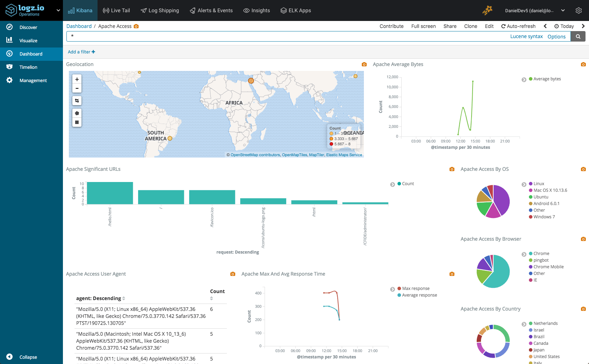Image resolution: width=589 pixels, height=364 pixels.
Task: Zoom out on the Geolocation map
Action: [77, 88]
